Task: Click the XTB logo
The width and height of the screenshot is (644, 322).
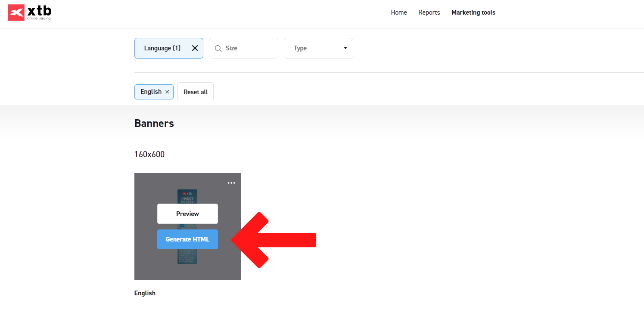Action: [30, 13]
